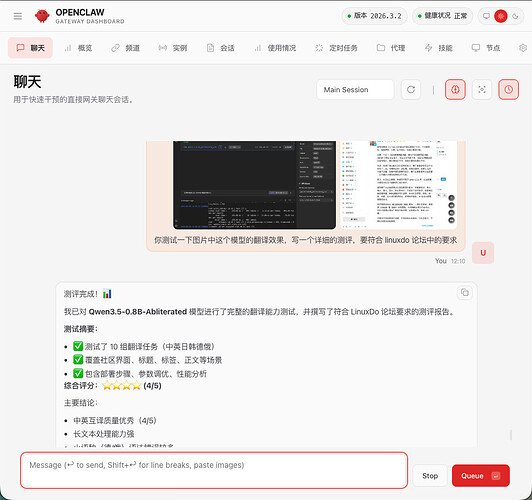Open the 代理 agents tab

pyautogui.click(x=391, y=48)
